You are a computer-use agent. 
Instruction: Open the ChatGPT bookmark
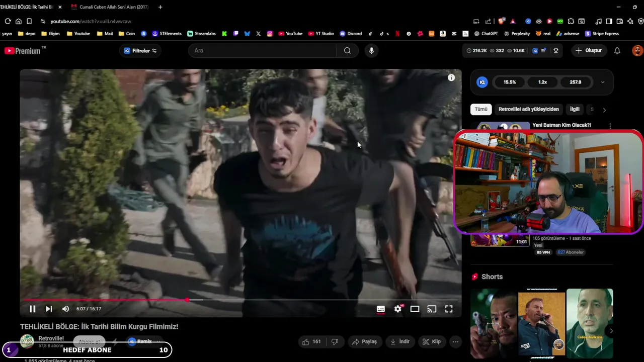[x=486, y=34]
